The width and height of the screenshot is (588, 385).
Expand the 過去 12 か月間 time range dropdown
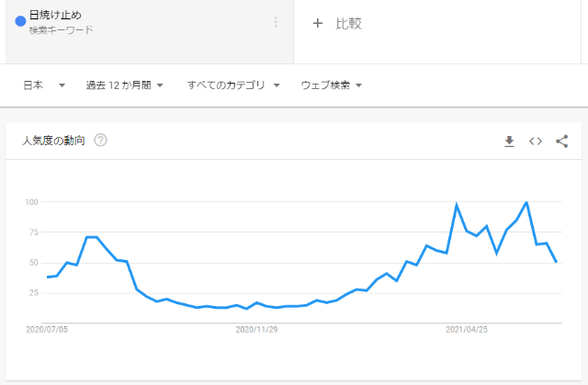(124, 85)
